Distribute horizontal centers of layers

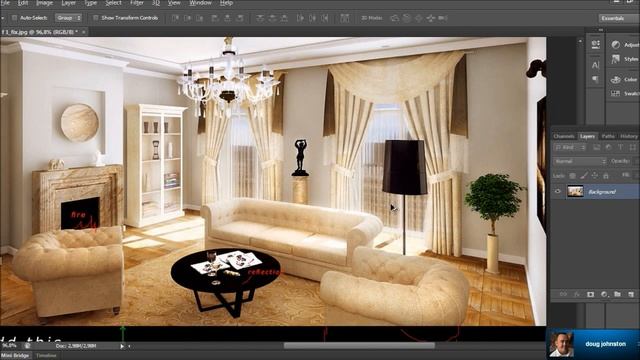312,18
